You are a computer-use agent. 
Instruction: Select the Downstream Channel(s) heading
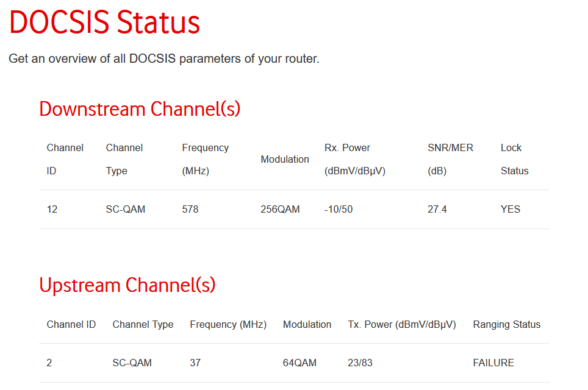[140, 109]
